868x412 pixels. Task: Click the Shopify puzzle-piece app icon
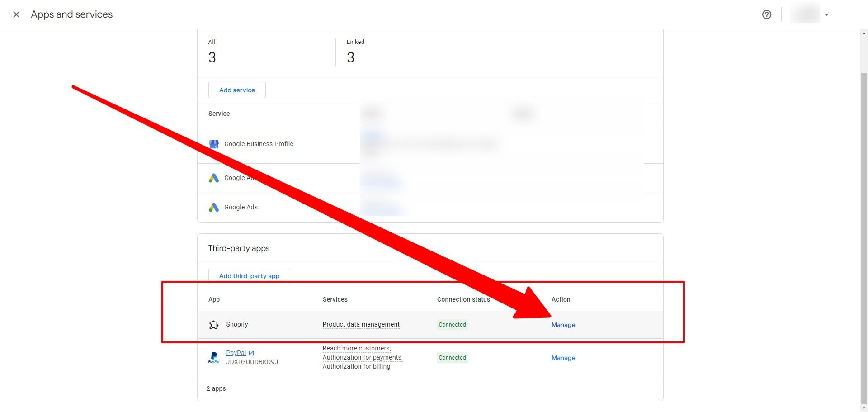point(214,325)
